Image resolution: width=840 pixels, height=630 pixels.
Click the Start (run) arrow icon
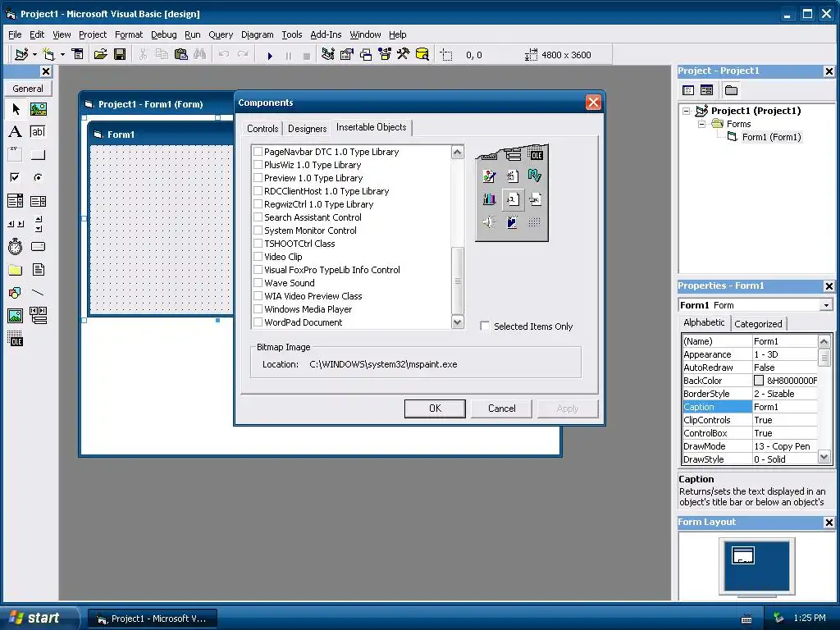[270, 55]
